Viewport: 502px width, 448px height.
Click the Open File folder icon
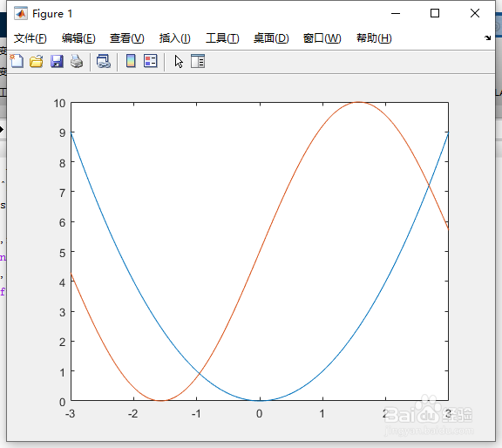pos(37,61)
